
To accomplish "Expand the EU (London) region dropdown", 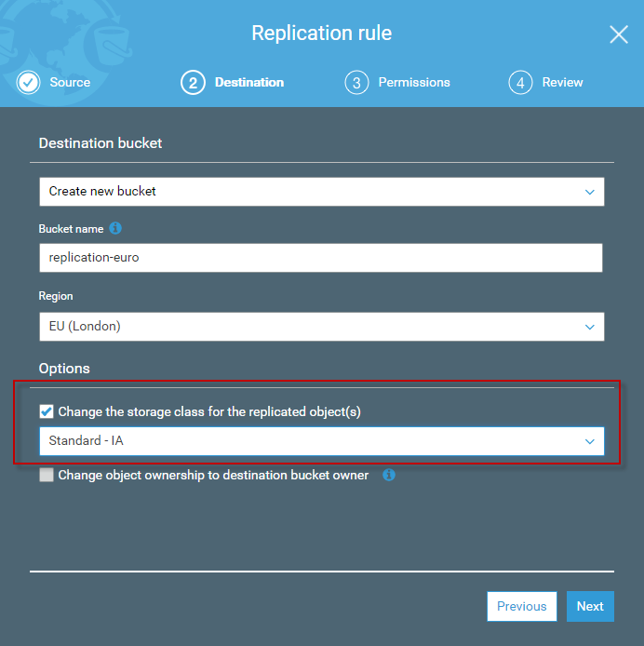I will click(x=321, y=327).
